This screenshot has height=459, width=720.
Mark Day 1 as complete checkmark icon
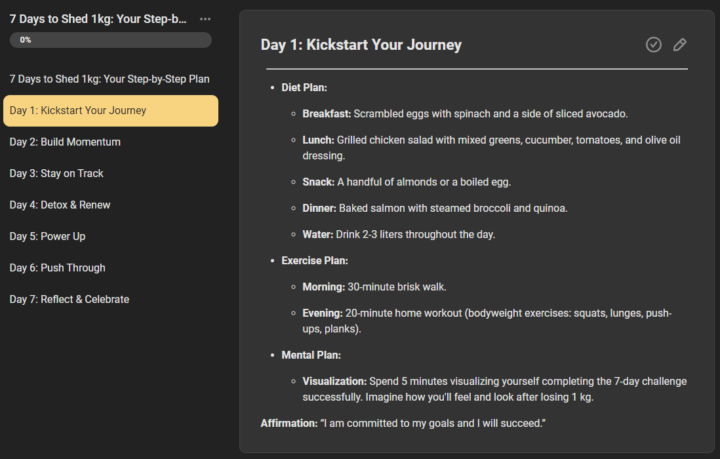(653, 45)
